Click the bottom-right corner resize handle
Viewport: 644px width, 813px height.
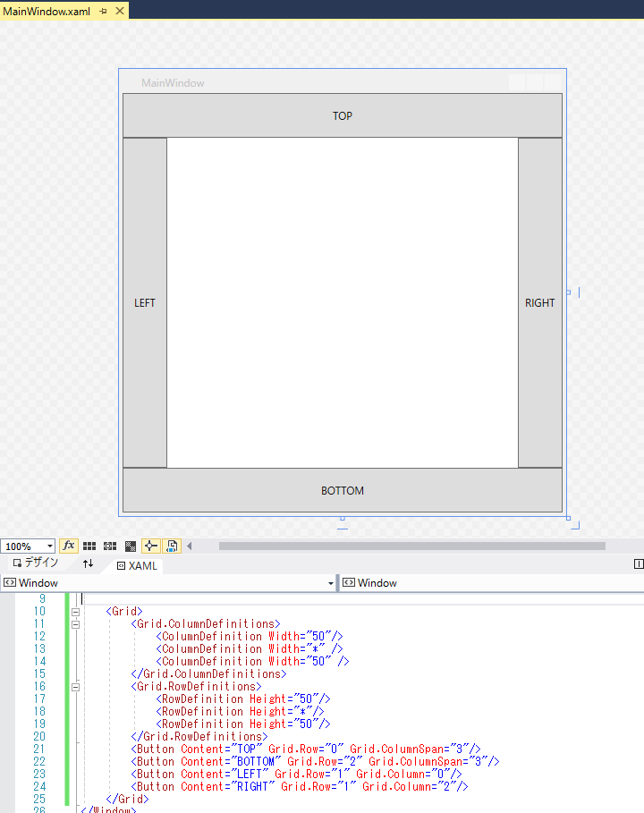568,518
